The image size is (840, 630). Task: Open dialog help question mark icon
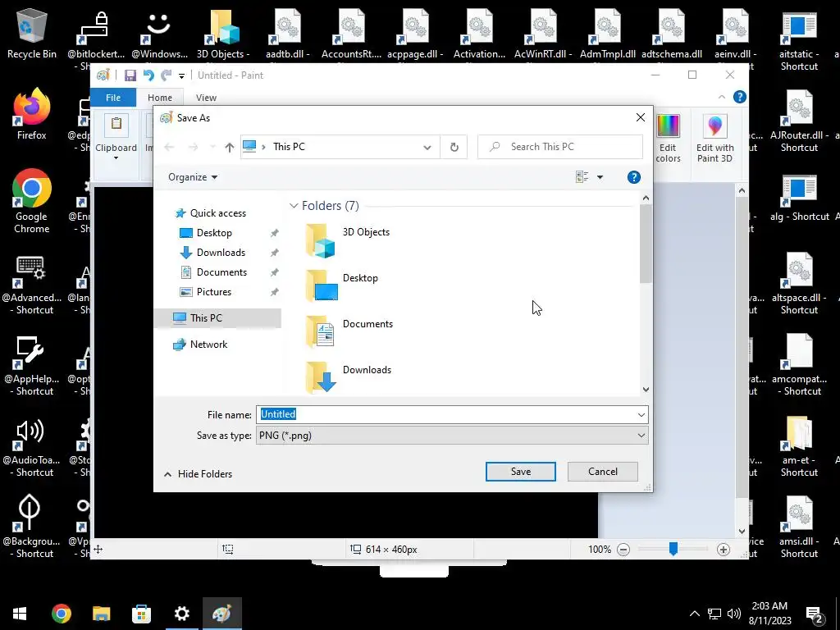634,177
